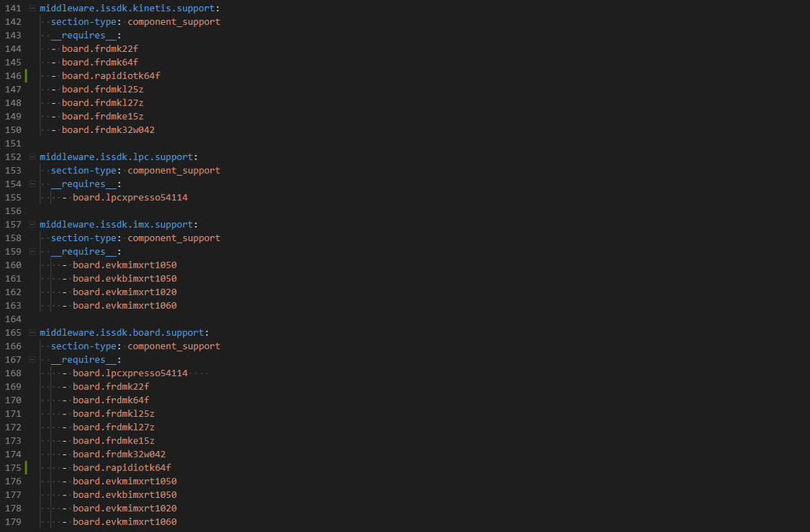Image resolution: width=810 pixels, height=532 pixels.
Task: Click board.frdmk64f on line 145
Action: [x=100, y=62]
